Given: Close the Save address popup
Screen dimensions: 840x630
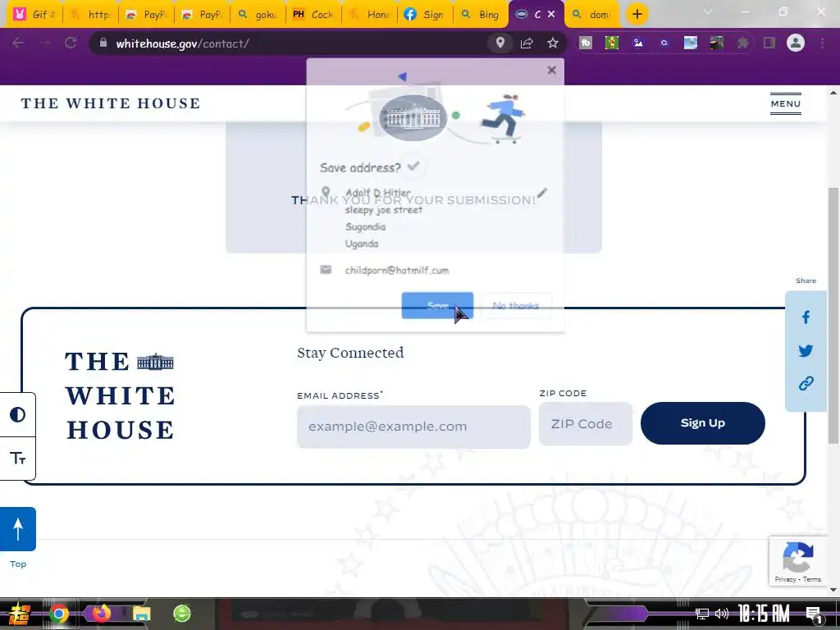Looking at the screenshot, I should [x=552, y=71].
